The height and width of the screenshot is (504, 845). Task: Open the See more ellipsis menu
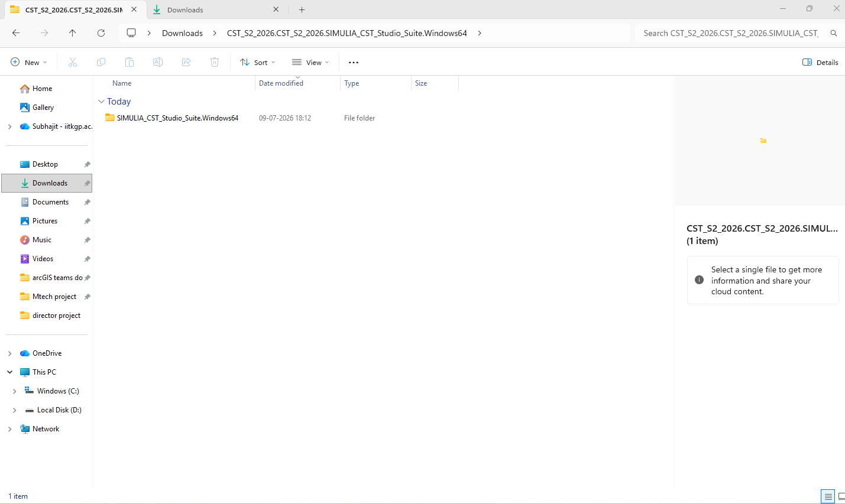click(354, 62)
